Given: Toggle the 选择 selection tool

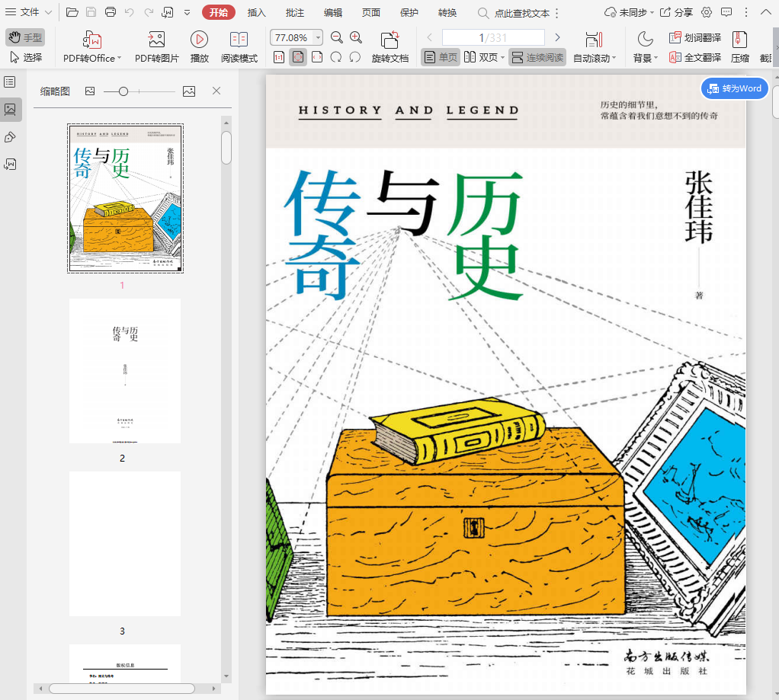Looking at the screenshot, I should point(25,58).
